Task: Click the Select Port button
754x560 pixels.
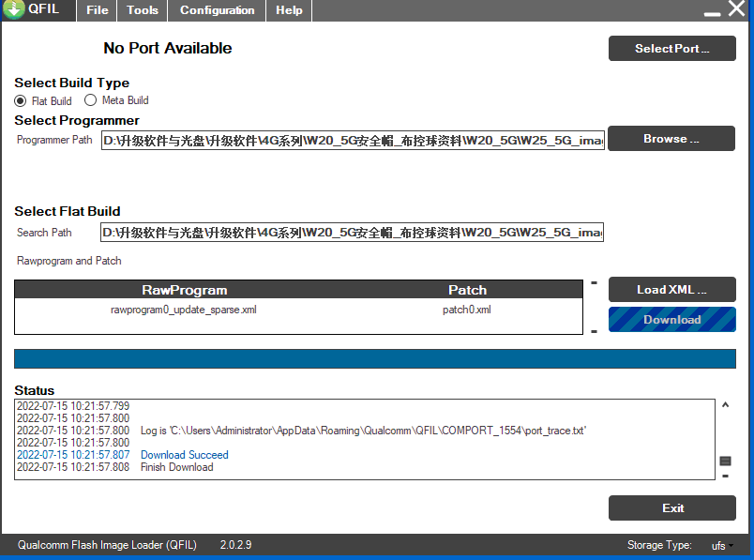Action: coord(671,48)
